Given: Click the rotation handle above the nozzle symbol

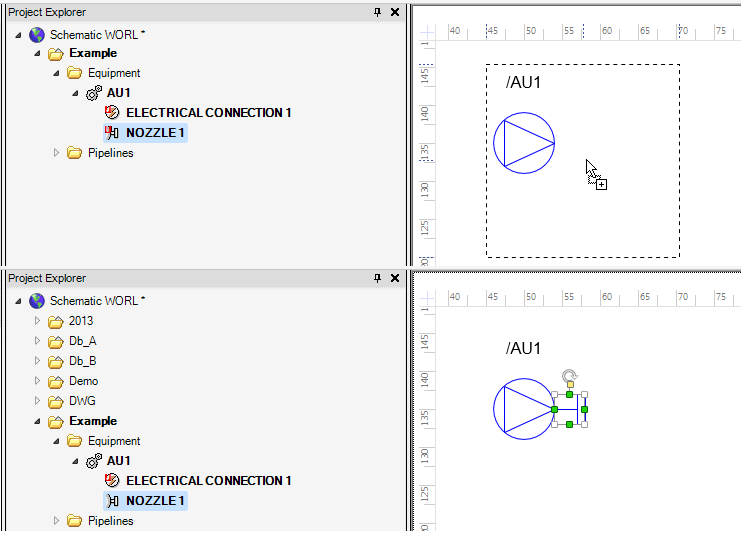Looking at the screenshot, I should [569, 374].
